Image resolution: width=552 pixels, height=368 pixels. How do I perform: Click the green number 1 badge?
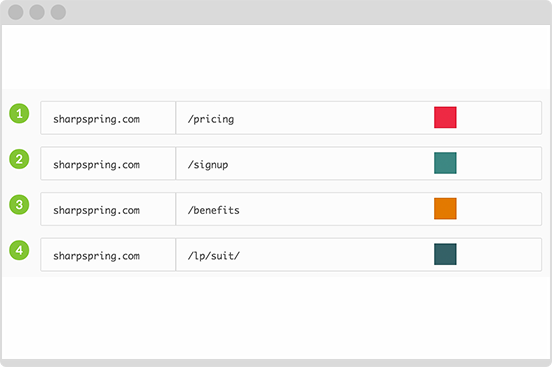pos(19,113)
